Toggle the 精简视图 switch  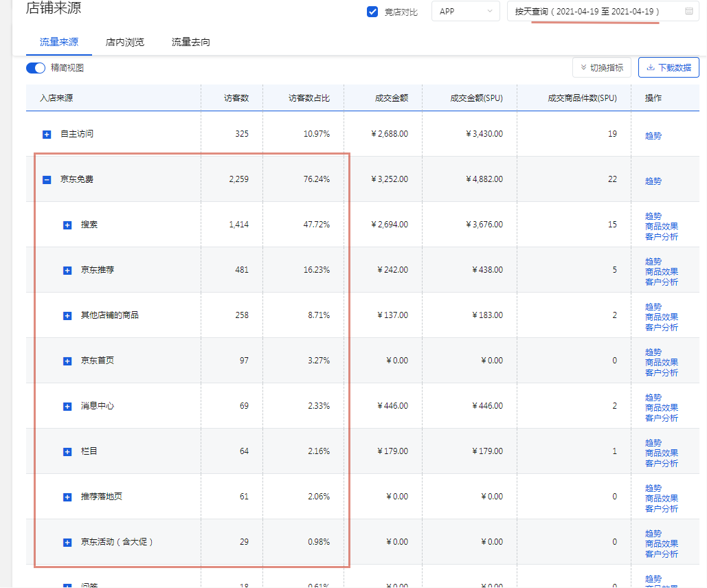pyautogui.click(x=36, y=68)
